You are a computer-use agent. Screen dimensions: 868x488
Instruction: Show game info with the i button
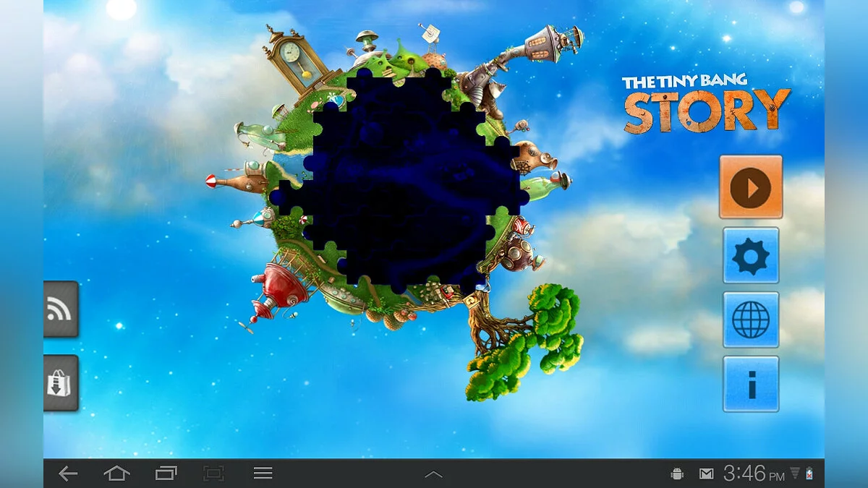tap(751, 384)
